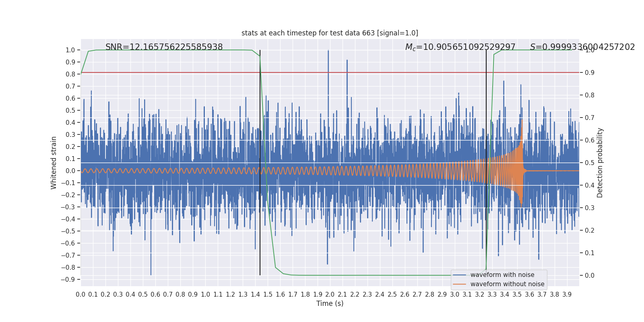Select the 0.4 tick on the Time axis
This screenshot has height=322, width=644.
coord(130,295)
